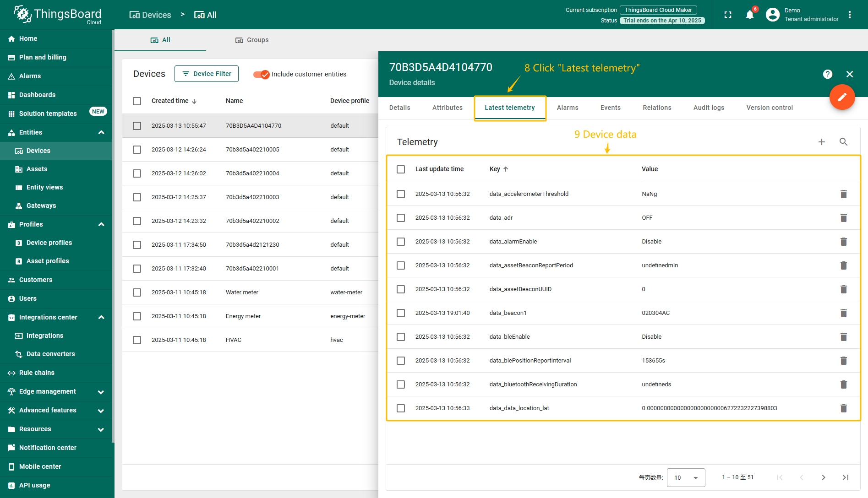The height and width of the screenshot is (498, 868).
Task: Toggle Include customer entities switch
Action: [x=261, y=74]
